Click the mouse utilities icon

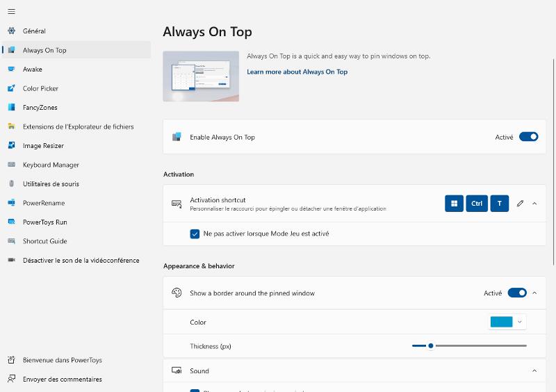click(x=11, y=183)
